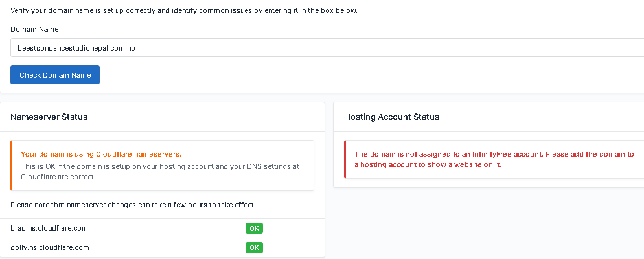Screen dimensions: 644x259
Task: Click the Domain Name field label
Action: pos(34,29)
